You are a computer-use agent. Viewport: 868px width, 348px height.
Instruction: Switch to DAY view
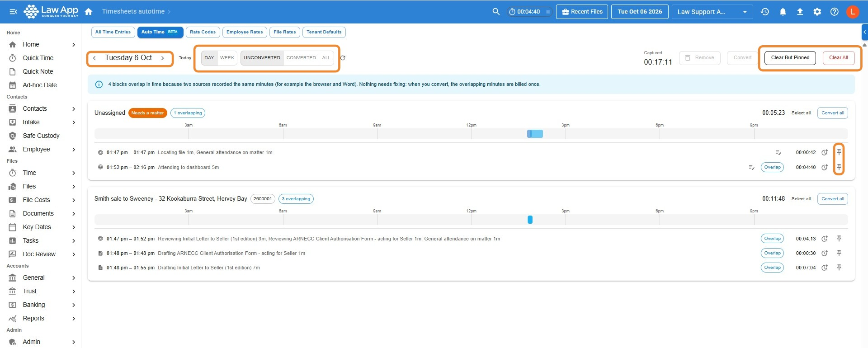209,58
